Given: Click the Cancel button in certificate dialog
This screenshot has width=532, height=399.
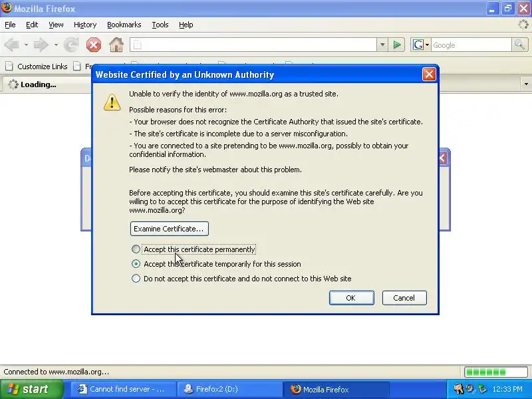Looking at the screenshot, I should point(404,298).
